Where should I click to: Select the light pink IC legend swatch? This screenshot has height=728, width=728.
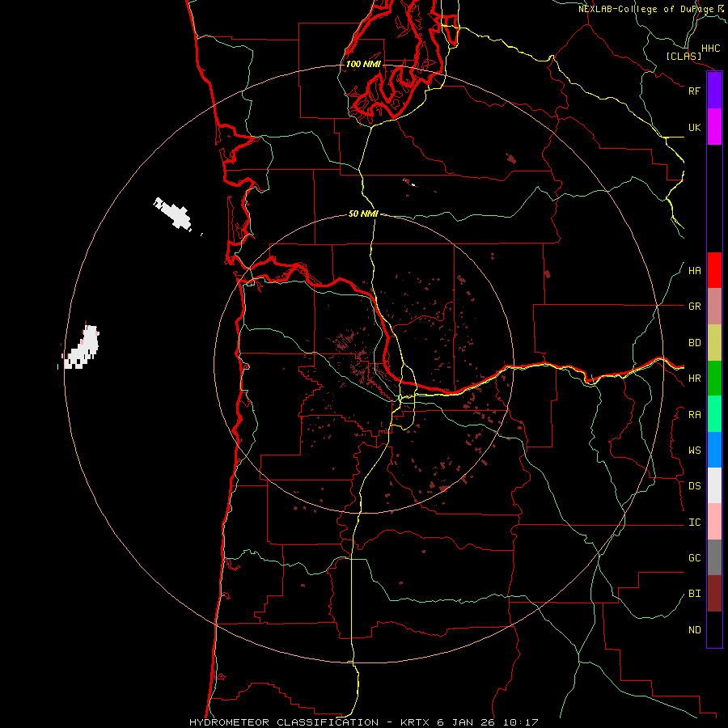714,522
